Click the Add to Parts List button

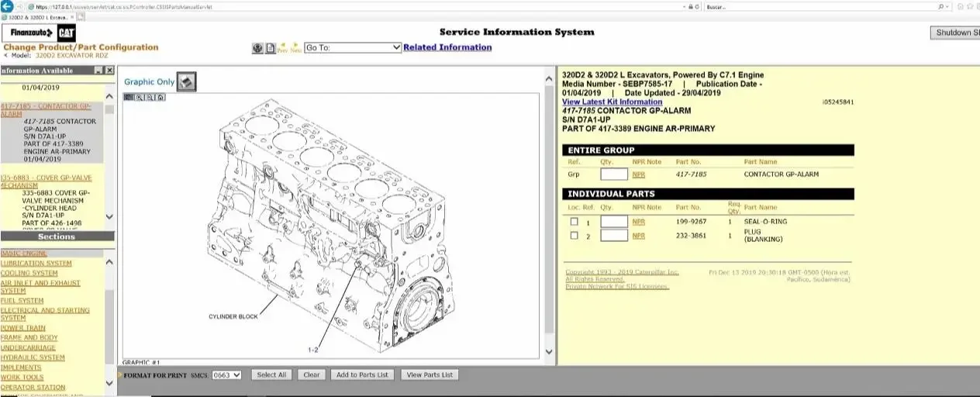tap(362, 375)
